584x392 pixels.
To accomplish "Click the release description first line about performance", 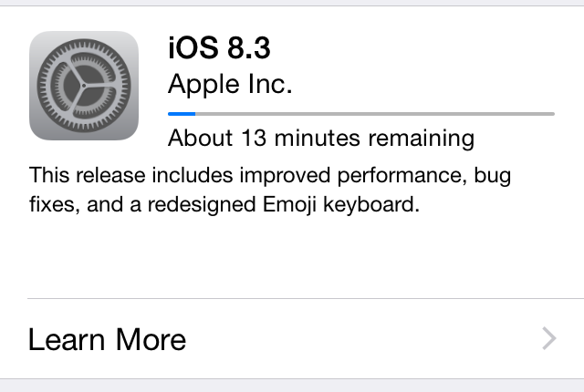I will [270, 175].
